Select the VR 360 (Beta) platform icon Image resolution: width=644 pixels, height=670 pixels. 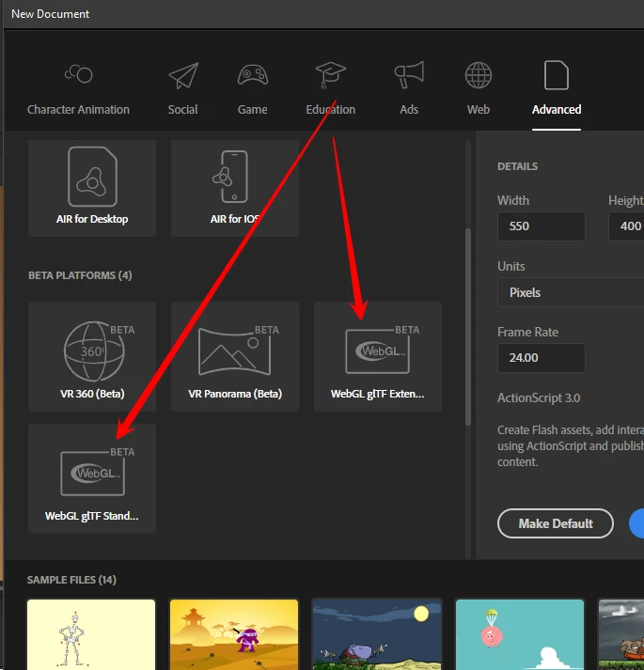pyautogui.click(x=99, y=351)
